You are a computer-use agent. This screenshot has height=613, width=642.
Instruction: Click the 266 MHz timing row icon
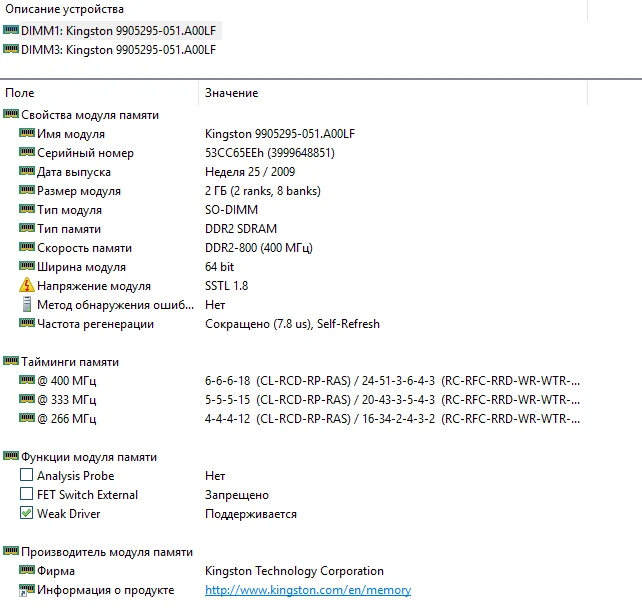27,418
